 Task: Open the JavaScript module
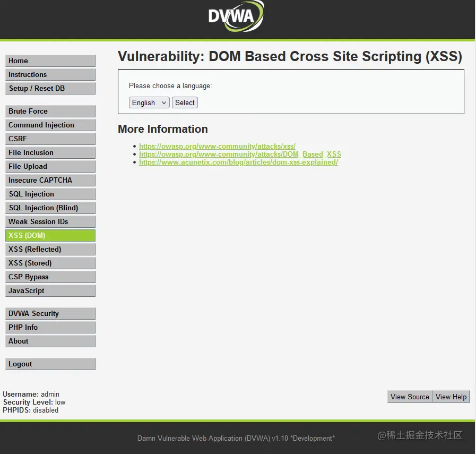point(50,291)
